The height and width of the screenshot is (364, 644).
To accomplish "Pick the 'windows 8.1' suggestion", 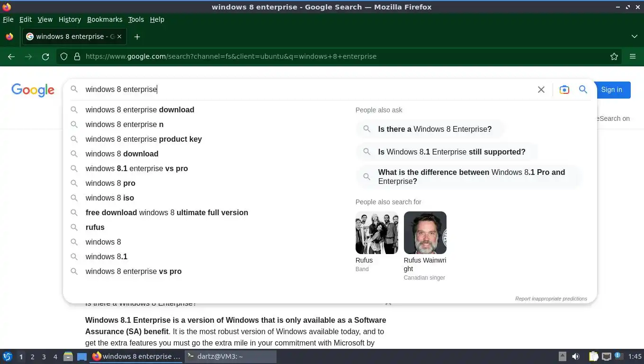I will coord(107,256).
